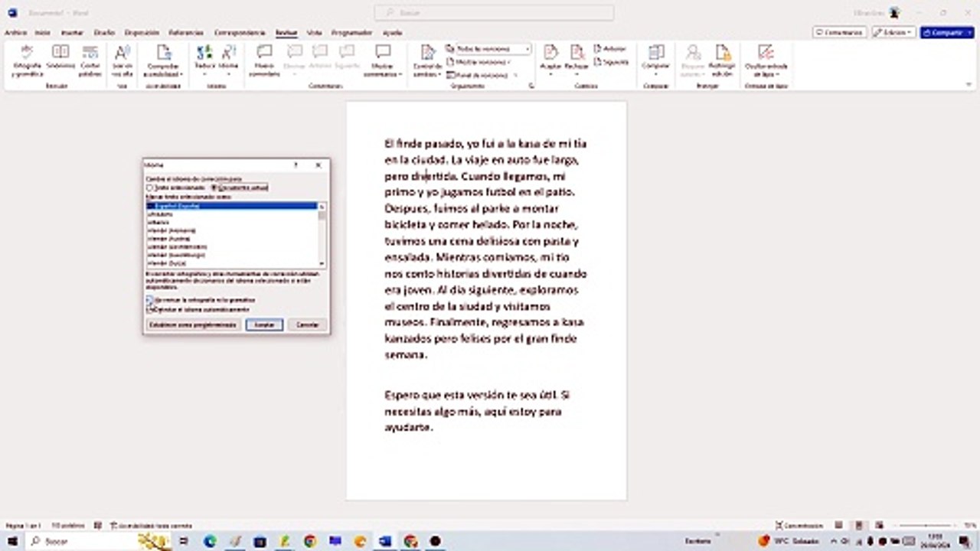Go to Siguiente change in Cambios group
980x551 pixels.
pyautogui.click(x=612, y=62)
